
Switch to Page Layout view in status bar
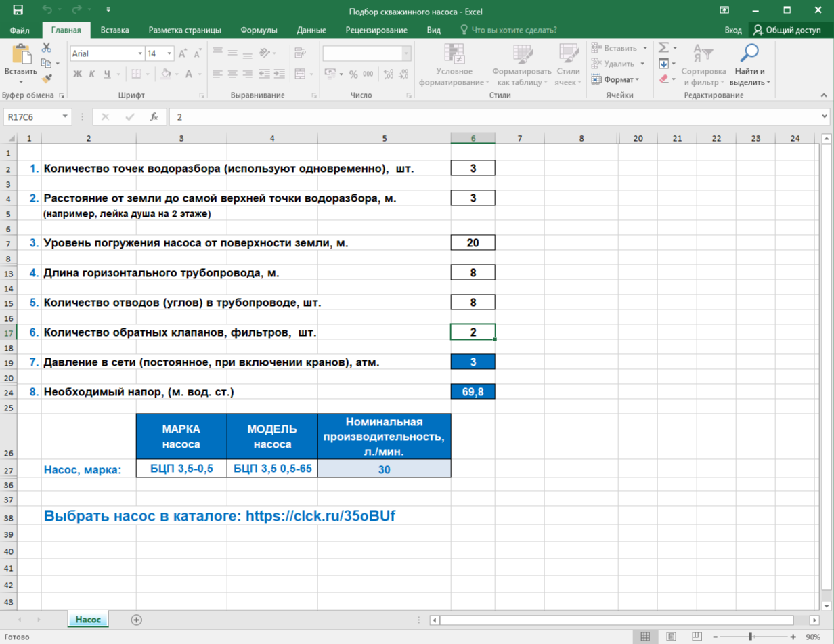[x=670, y=637]
